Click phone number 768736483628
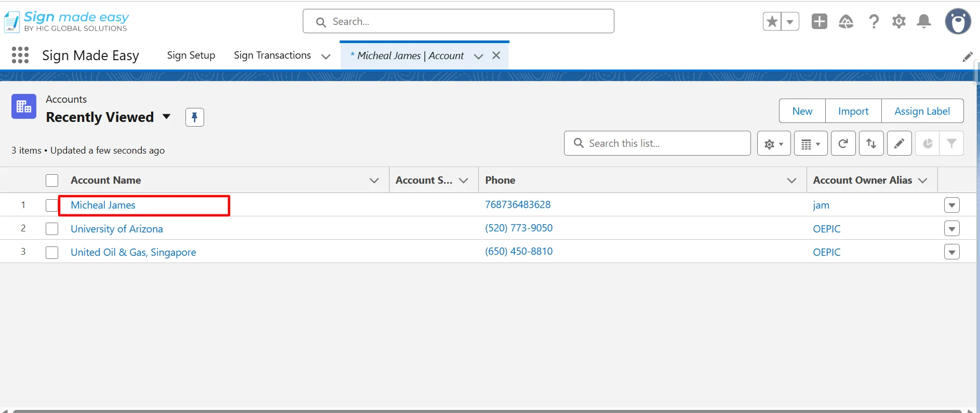 pyautogui.click(x=518, y=204)
